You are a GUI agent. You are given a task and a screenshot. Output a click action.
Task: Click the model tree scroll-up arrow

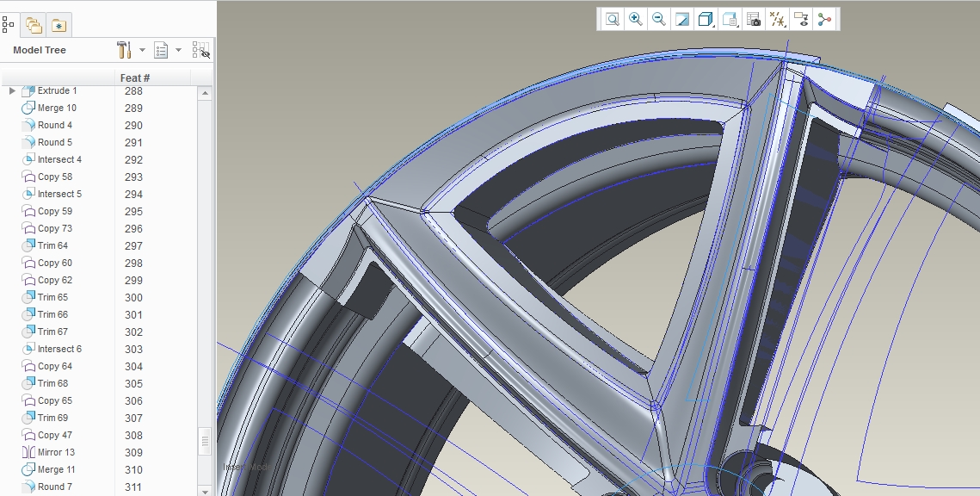point(205,93)
